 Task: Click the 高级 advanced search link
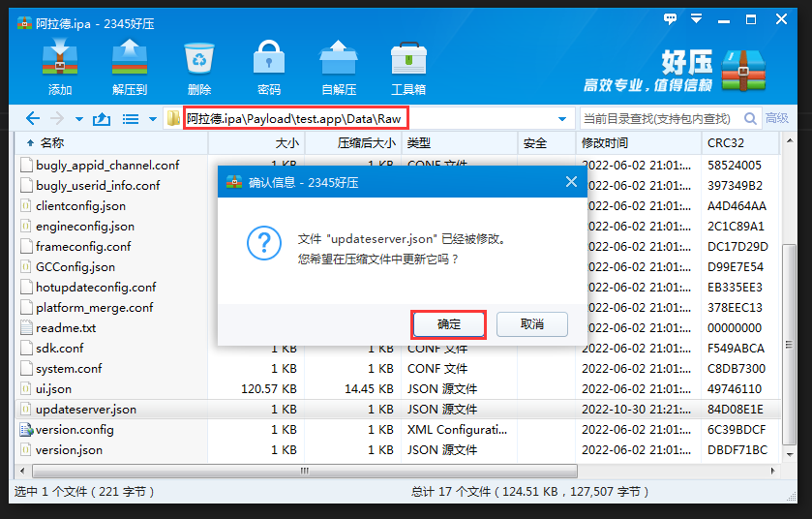[777, 119]
